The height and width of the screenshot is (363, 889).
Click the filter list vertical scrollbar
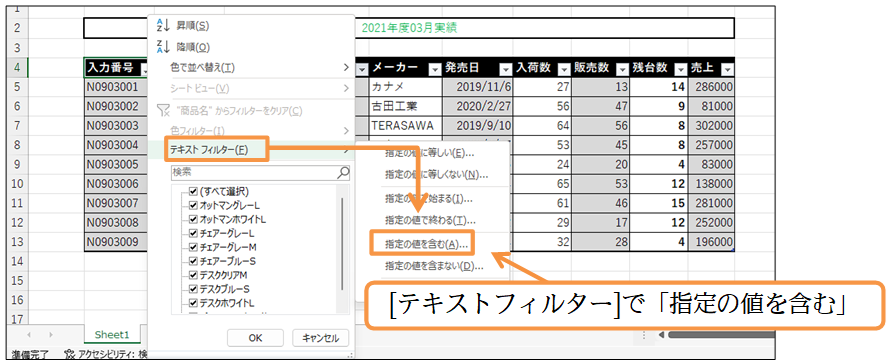tap(341, 244)
